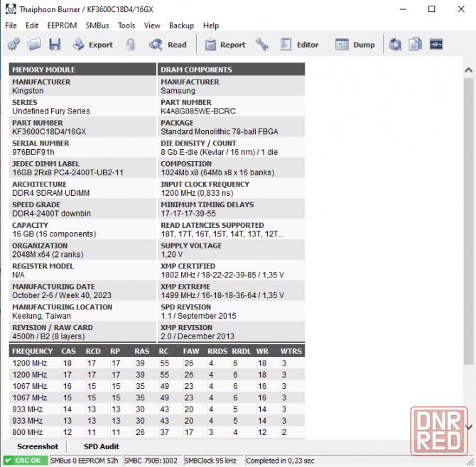Image resolution: width=476 pixels, height=467 pixels.
Task: Click the chip search icon in toolbar
Action: coord(395,45)
